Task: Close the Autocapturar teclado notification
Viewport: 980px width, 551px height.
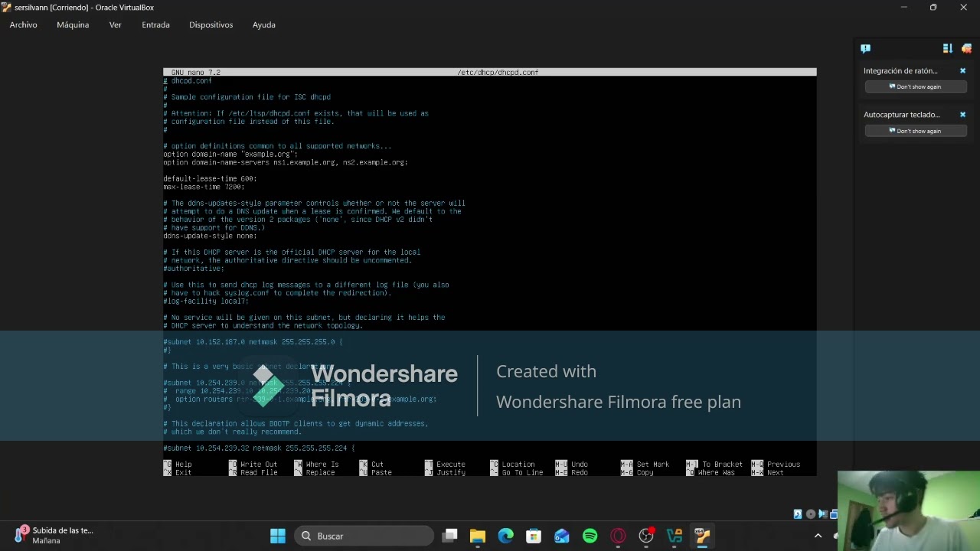Action: coord(962,115)
